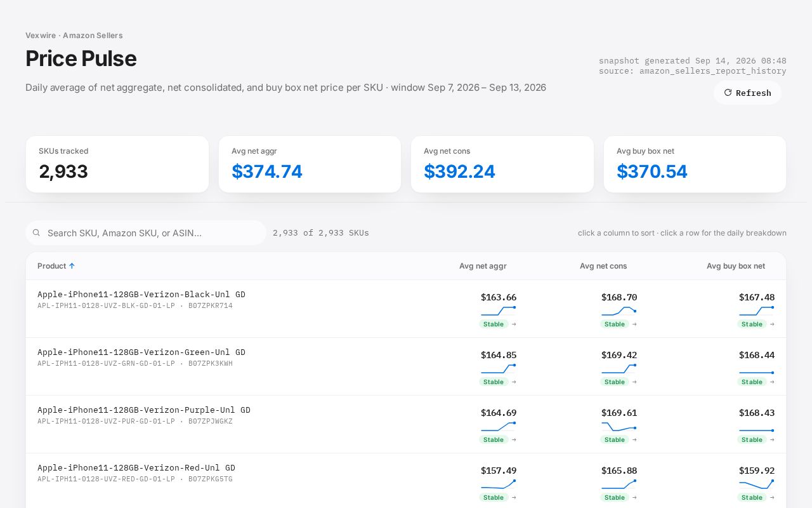Image resolution: width=812 pixels, height=508 pixels.
Task: Click the Stable badge under $164.85
Action: click(x=494, y=382)
